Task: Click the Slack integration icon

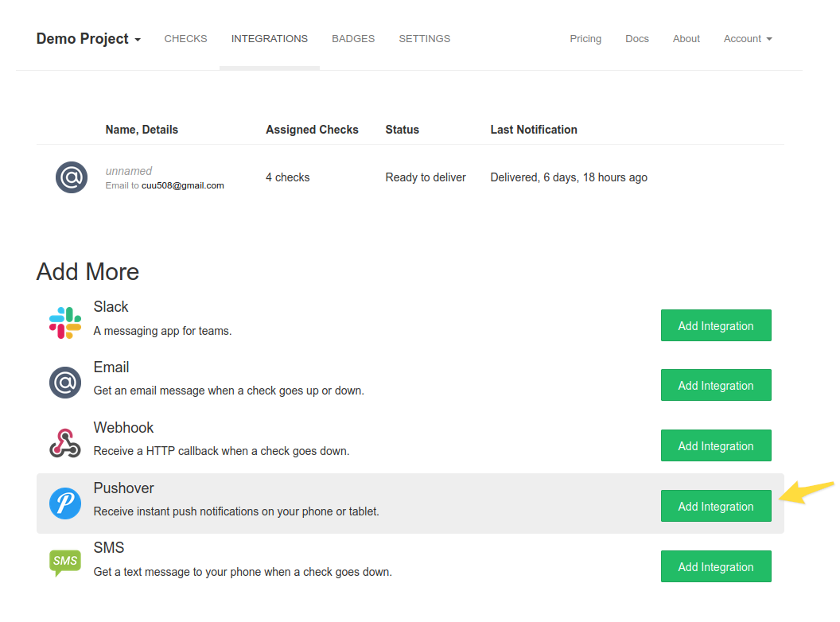Action: point(64,322)
